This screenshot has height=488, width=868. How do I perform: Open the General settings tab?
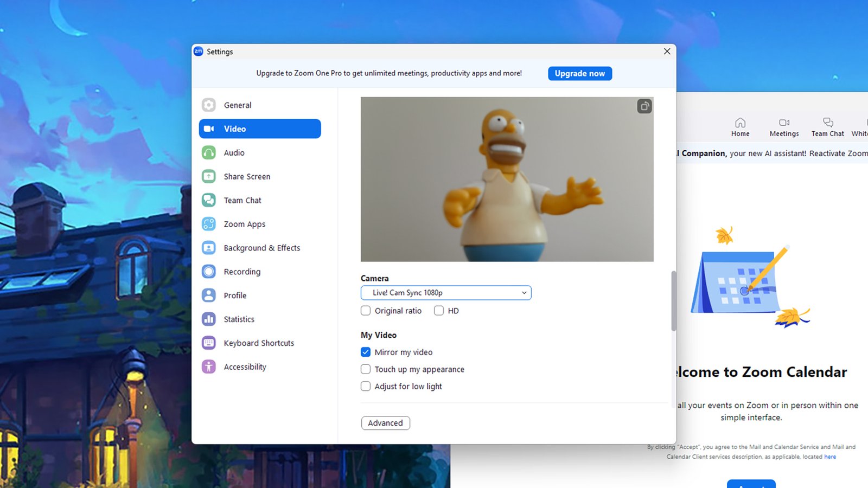(x=260, y=105)
